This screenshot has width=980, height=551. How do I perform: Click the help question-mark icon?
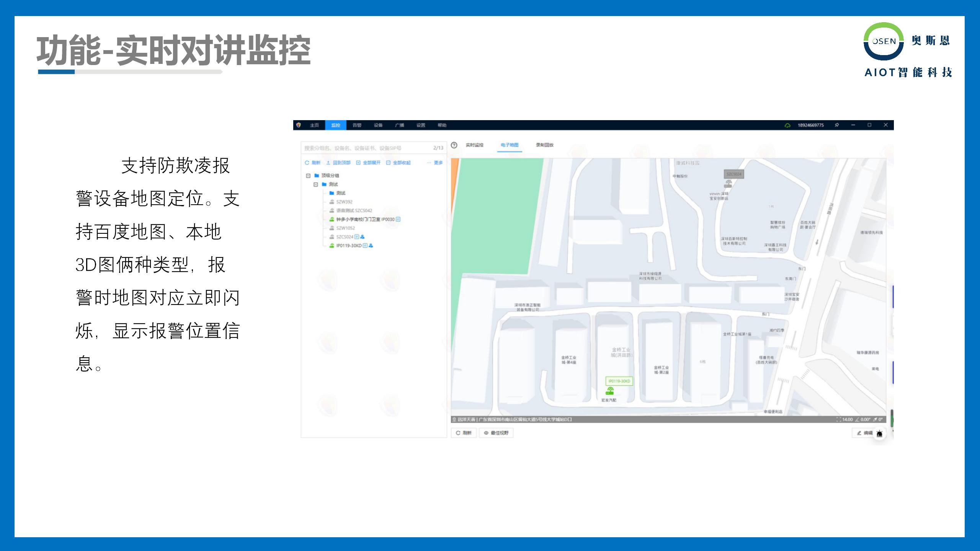[x=454, y=145]
